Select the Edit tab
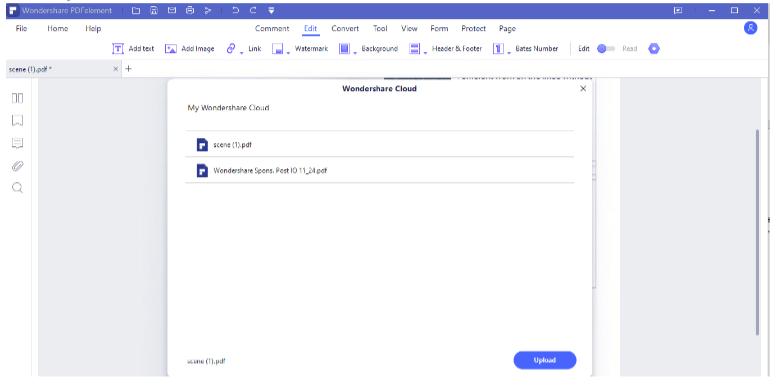This screenshot has width=774, height=384. [310, 29]
